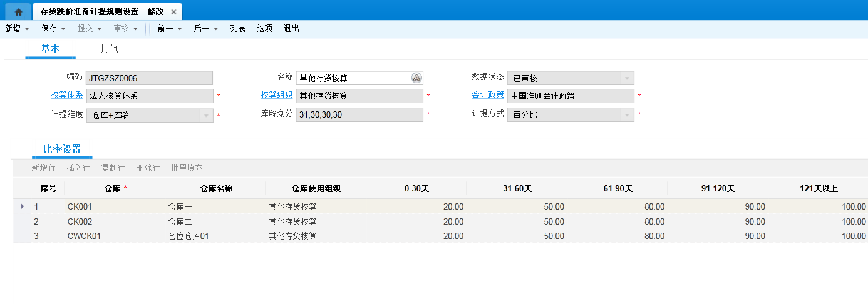Open the 核算体系 link label
868x304 pixels.
click(66, 95)
